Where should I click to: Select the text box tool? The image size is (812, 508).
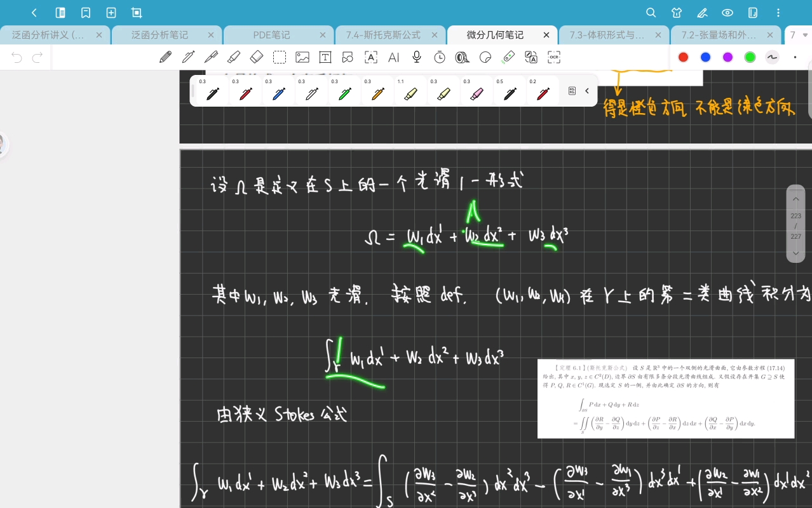325,57
